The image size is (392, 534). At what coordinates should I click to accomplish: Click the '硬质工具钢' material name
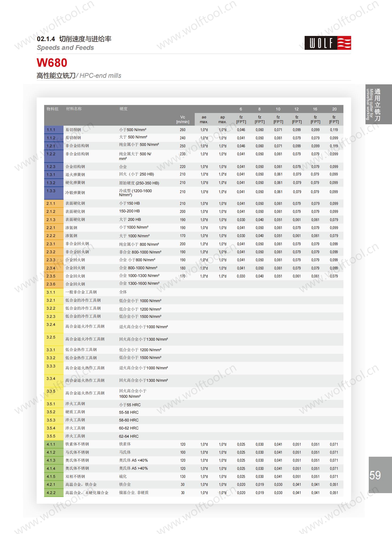(75, 412)
